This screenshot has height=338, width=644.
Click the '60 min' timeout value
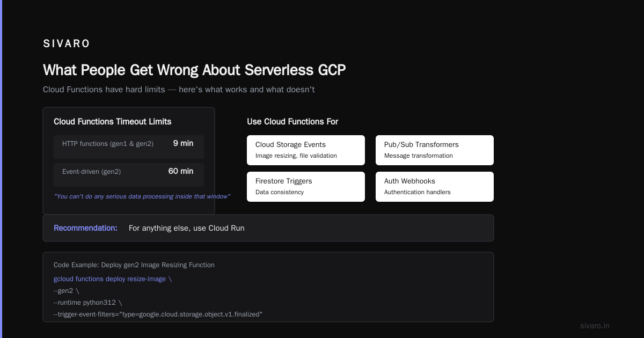181,171
